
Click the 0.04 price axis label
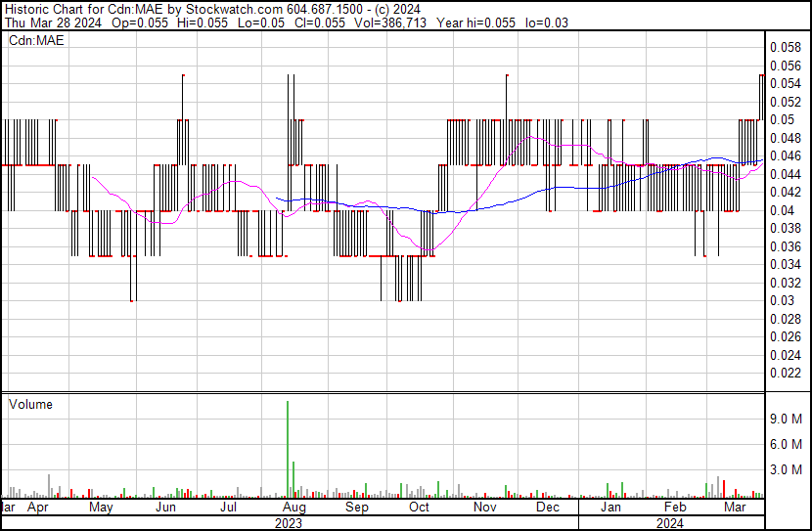[781, 210]
